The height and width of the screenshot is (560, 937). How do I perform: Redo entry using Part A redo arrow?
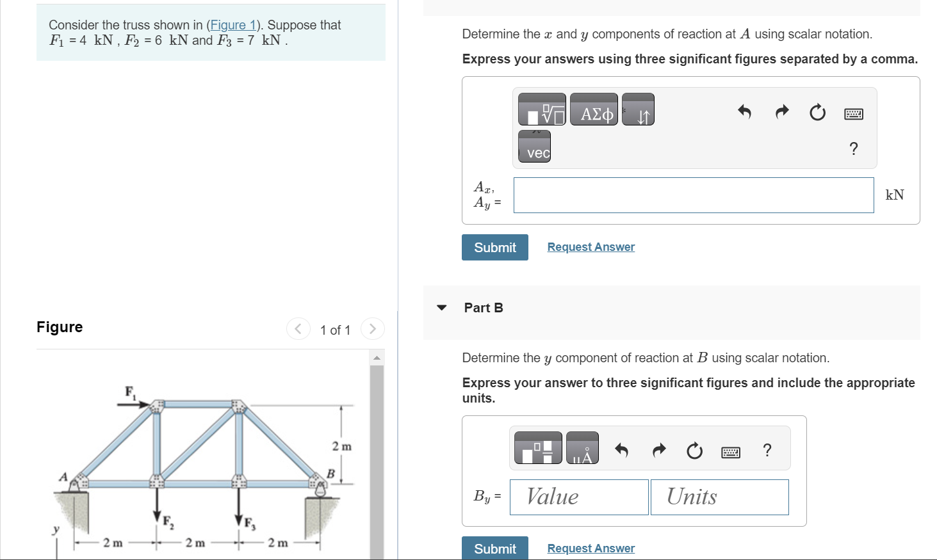point(781,112)
